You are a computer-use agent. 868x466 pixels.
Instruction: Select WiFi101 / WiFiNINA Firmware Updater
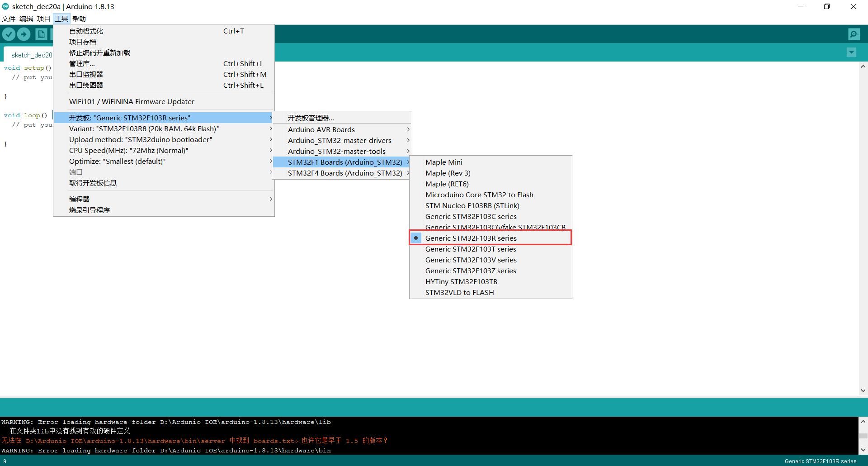pos(164,101)
